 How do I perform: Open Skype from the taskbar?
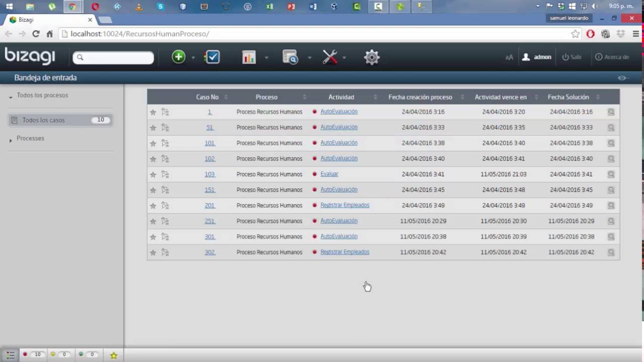point(160,7)
